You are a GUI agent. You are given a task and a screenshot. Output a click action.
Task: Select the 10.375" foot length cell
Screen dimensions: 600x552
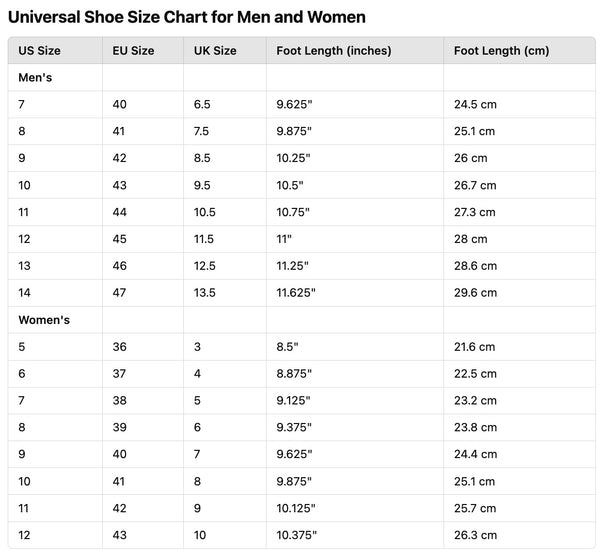tap(296, 535)
